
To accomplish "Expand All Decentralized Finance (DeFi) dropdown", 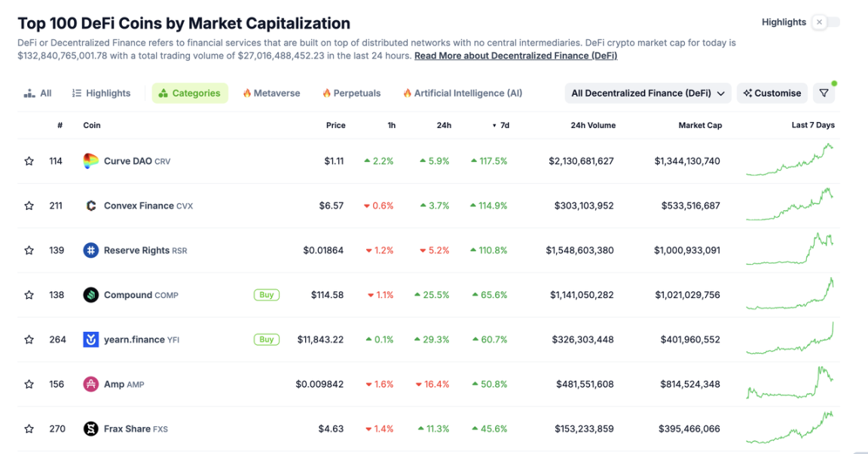I will coord(647,93).
